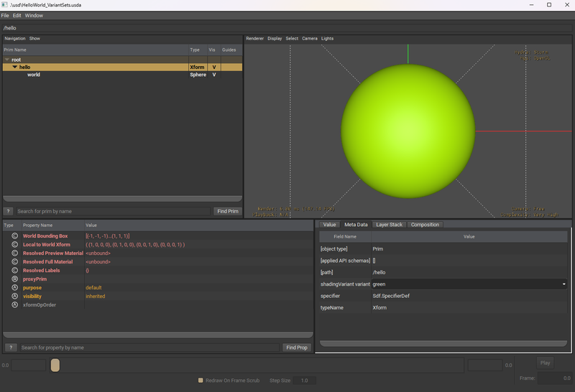
Task: Click the purpose attribute type icon
Action: [14, 287]
